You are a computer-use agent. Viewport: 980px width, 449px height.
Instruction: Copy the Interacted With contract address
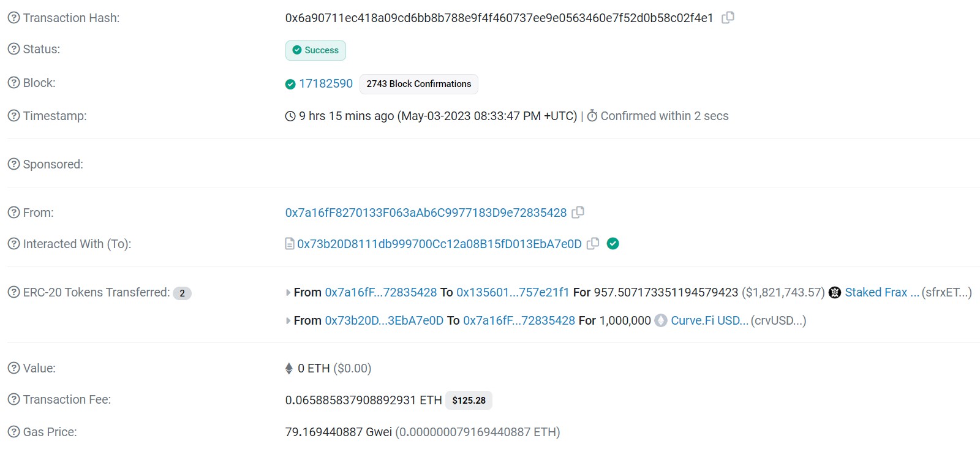point(593,243)
